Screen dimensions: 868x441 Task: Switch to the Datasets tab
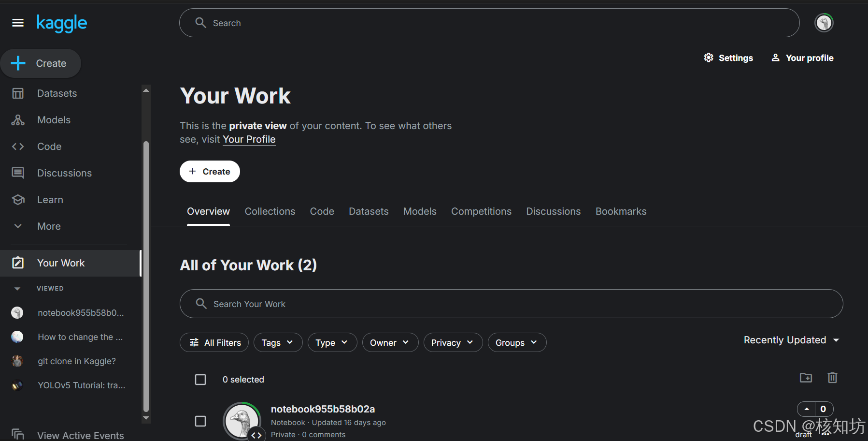369,211
